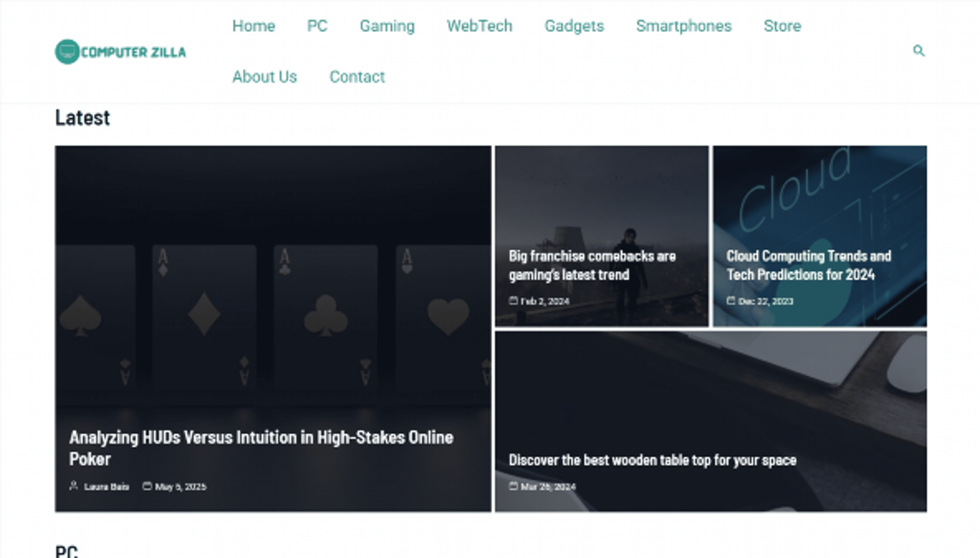Open the Gadgets category
The width and height of the screenshot is (980, 558).
click(574, 26)
